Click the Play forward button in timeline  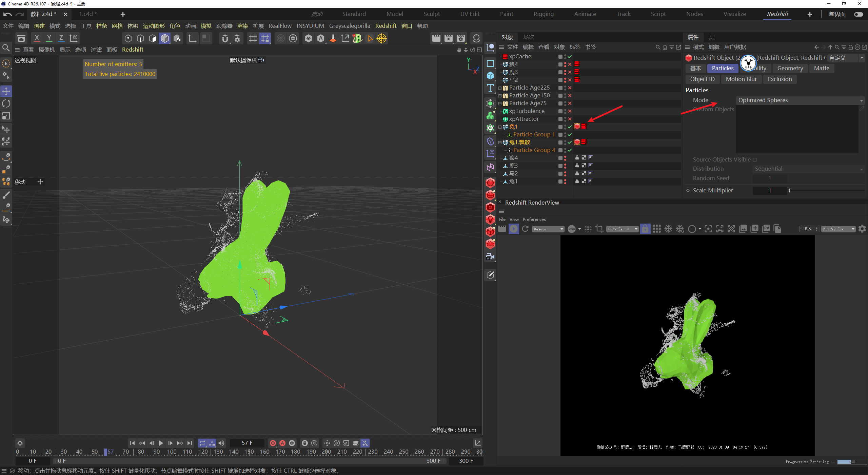coord(161,443)
